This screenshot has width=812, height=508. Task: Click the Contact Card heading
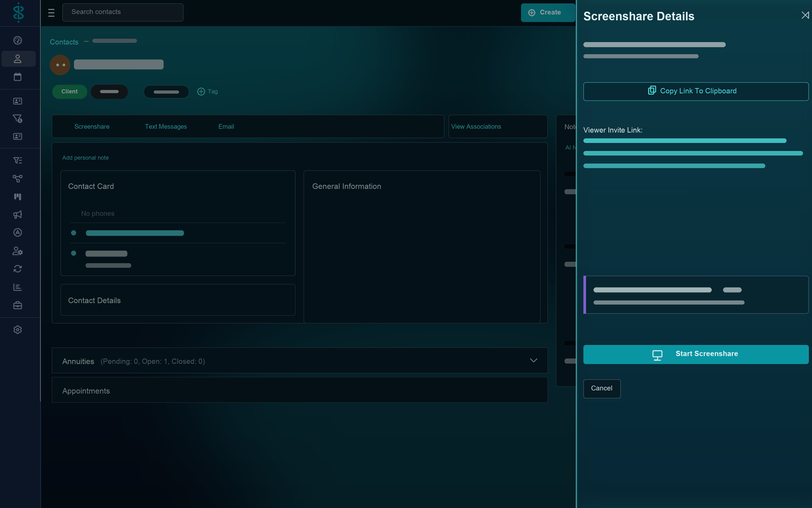(91, 186)
